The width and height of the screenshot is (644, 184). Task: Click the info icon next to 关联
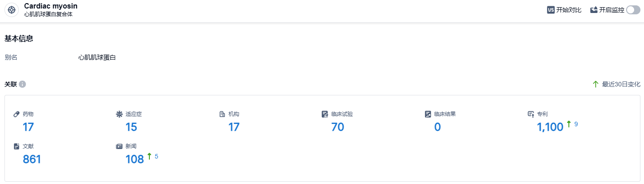point(22,84)
